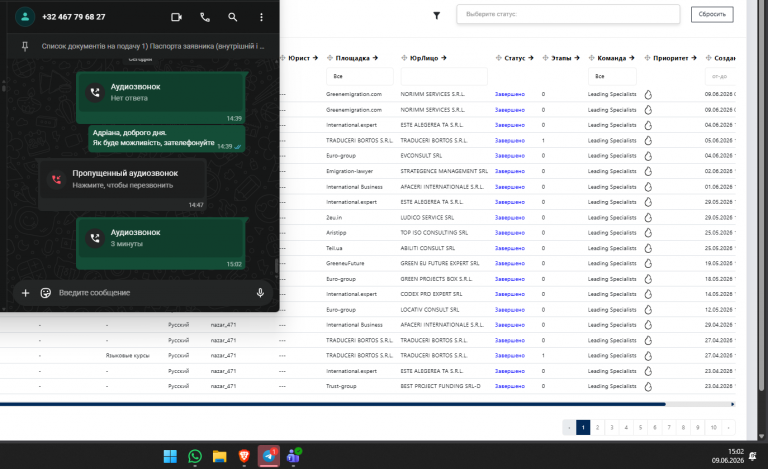768x469 pixels.
Task: Click the cell Языковые курсы
Action: tap(127, 356)
